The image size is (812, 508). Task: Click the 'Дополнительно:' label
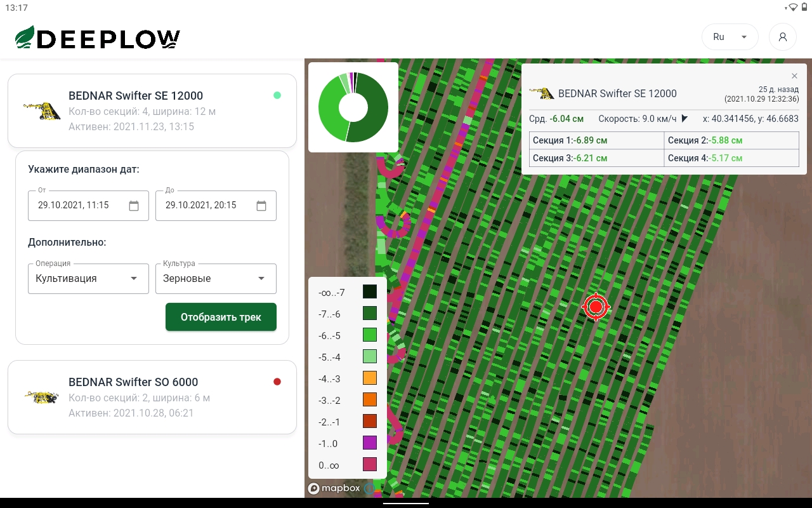[x=67, y=243]
